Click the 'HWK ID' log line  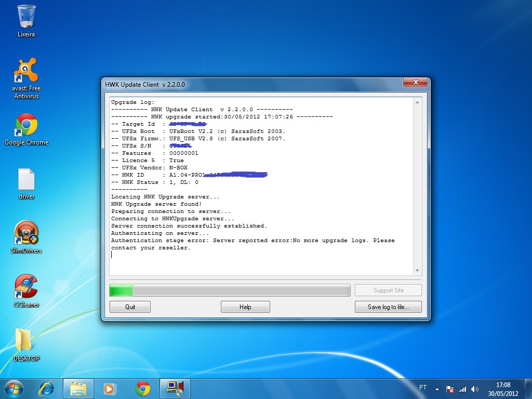click(189, 175)
